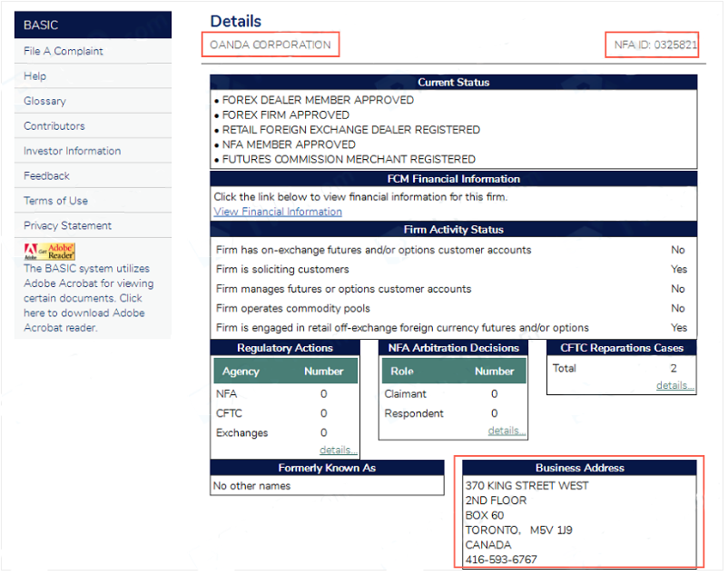
Task: Click the phone number 416-593-6767
Action: pos(501,560)
